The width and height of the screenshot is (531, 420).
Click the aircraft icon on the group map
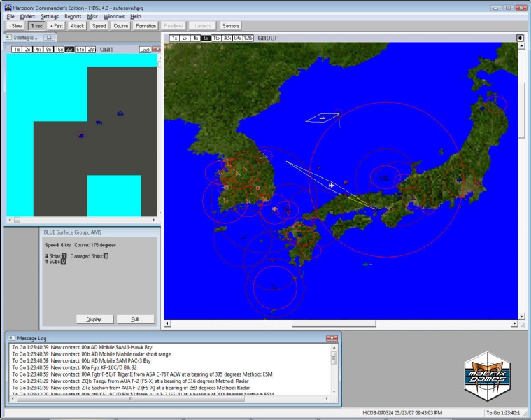click(x=331, y=185)
